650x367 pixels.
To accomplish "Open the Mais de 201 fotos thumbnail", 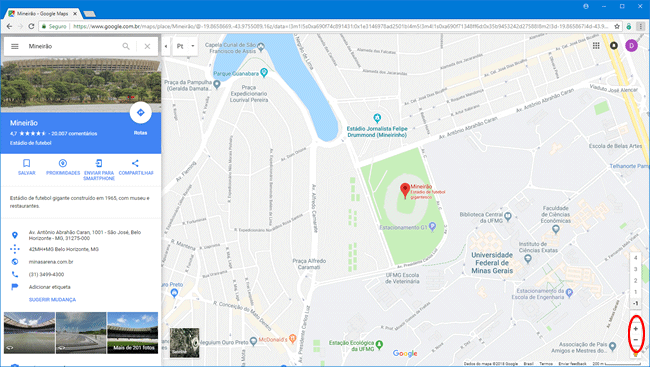I will (133, 333).
